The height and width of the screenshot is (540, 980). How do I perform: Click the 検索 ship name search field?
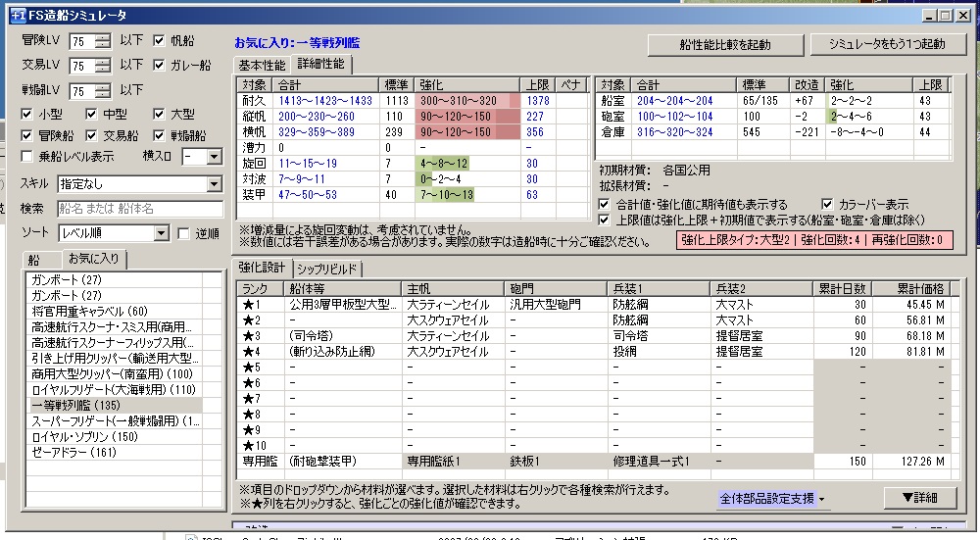140,209
